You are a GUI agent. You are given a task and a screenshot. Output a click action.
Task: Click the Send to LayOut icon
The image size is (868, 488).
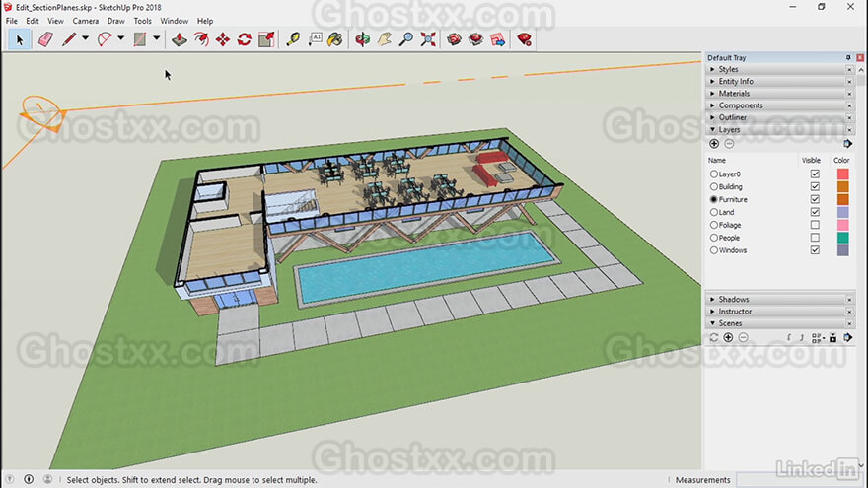click(x=498, y=39)
